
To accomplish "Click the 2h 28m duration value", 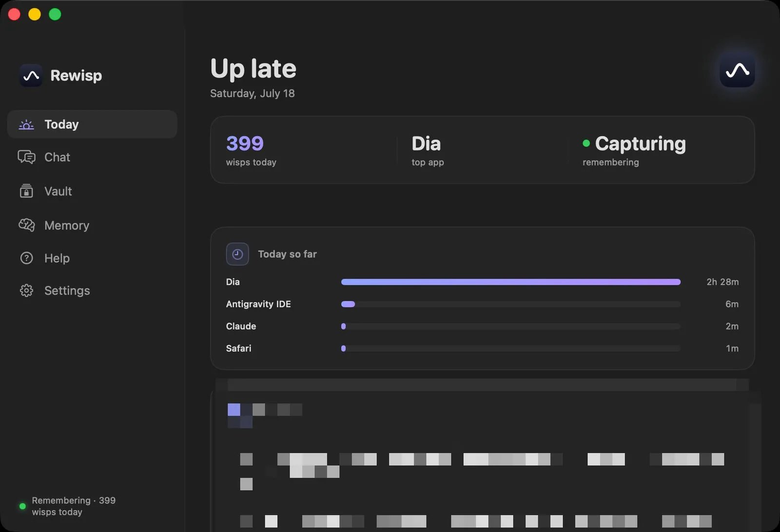I will click(722, 282).
